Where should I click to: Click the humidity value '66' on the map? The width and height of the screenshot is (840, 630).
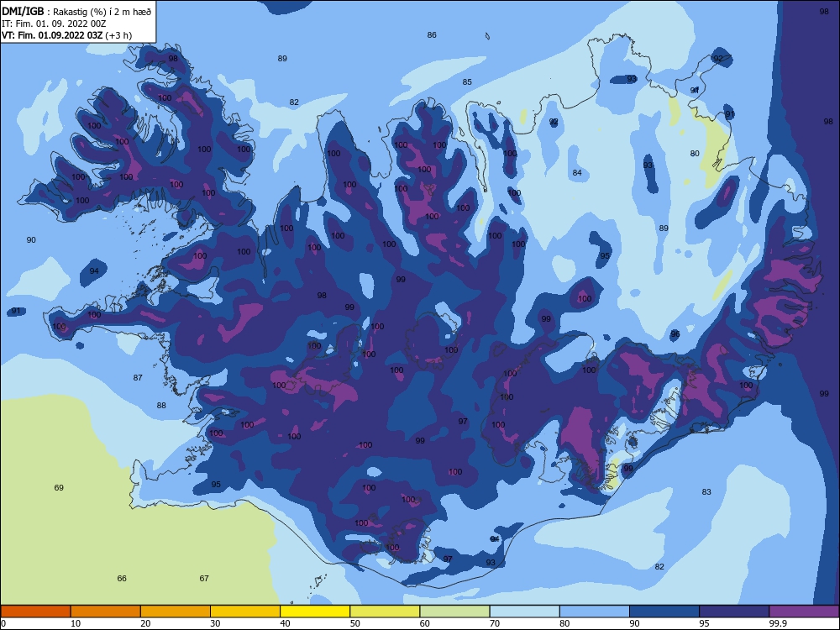(x=122, y=579)
